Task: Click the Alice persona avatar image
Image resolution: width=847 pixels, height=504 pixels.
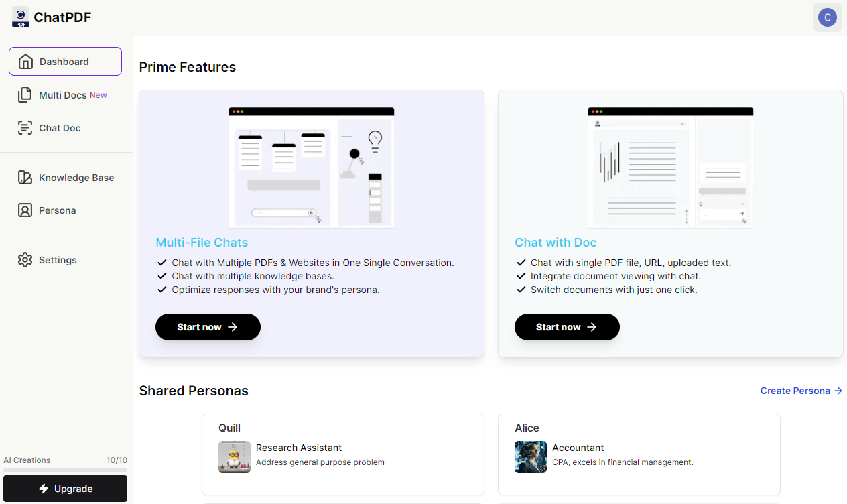Action: (531, 457)
